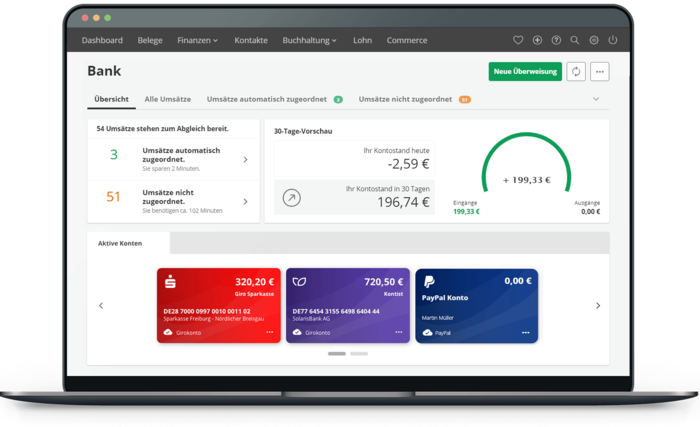Click the Neue Überweisung button

pos(525,71)
